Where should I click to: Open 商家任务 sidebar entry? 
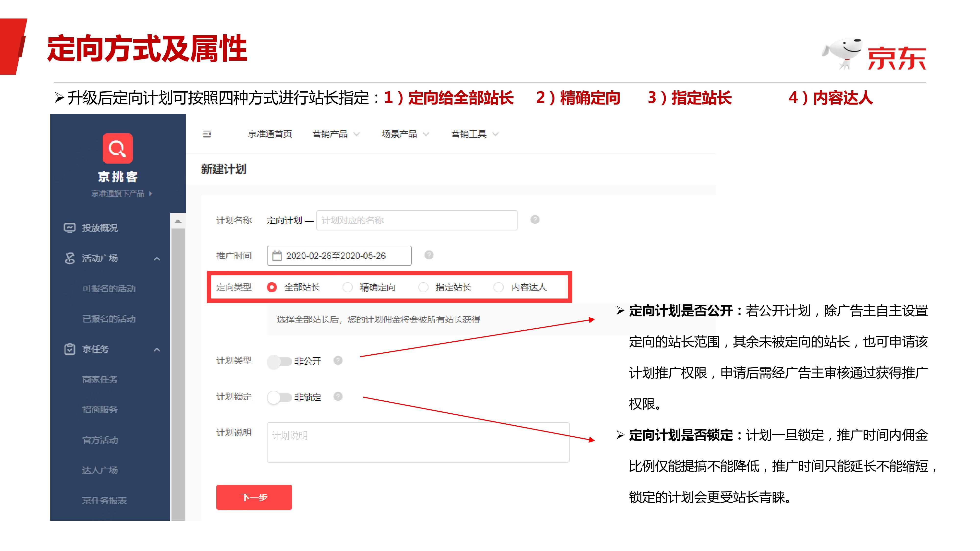[100, 380]
